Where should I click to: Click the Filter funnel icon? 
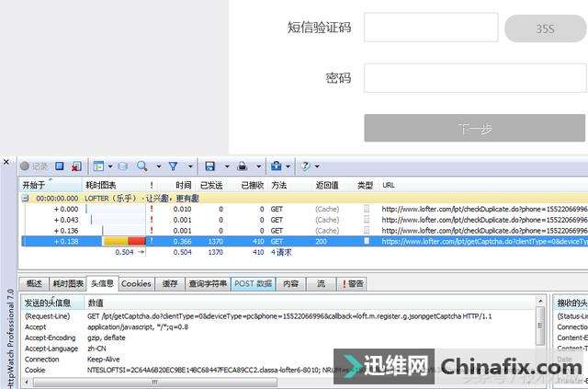pyautogui.click(x=174, y=166)
